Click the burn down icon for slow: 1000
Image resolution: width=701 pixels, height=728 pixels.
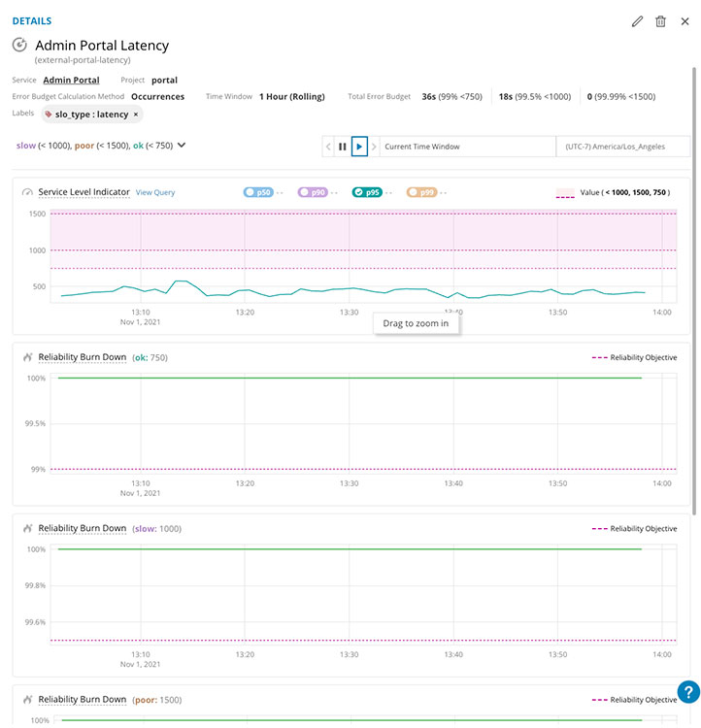pyautogui.click(x=27, y=529)
